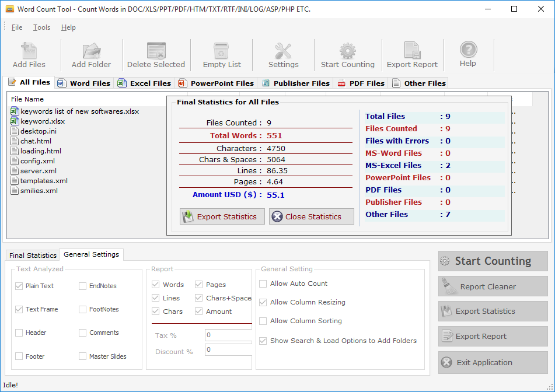Click the Delete Selected toolbar icon

[x=156, y=51]
